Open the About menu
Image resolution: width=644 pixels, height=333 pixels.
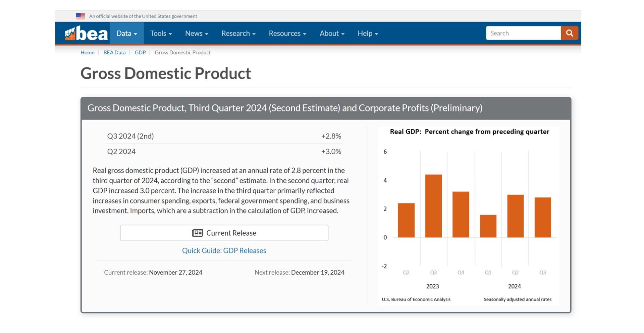(332, 34)
